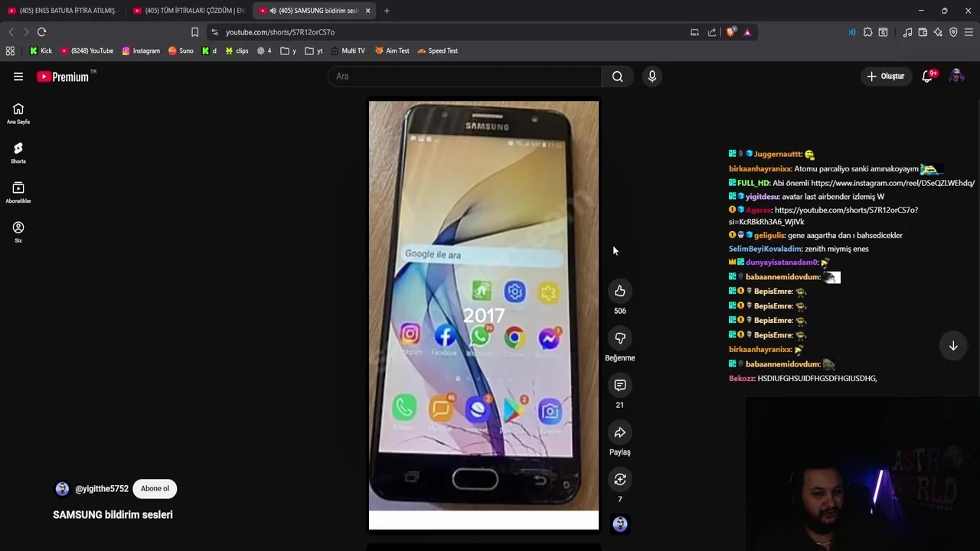Click the address bar URL
The image size is (980, 551).
pos(280,32)
